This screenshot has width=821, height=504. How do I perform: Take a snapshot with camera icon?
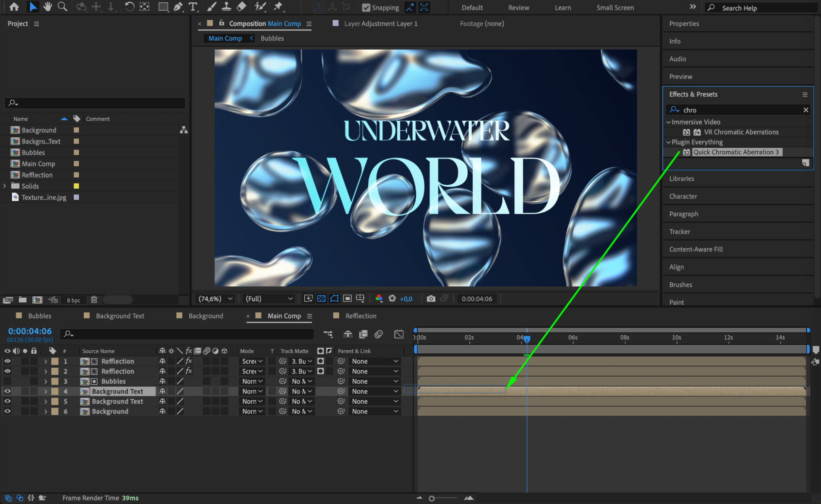pyautogui.click(x=430, y=298)
